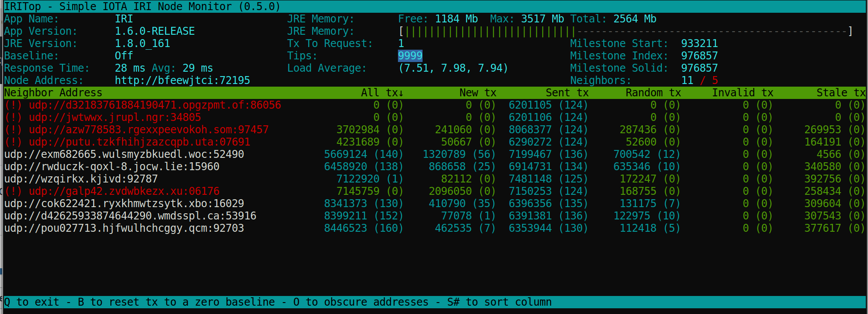Screen dimensions: 868x314
Task: Click App Version value 1.6.0-RELEASE
Action: click(155, 31)
